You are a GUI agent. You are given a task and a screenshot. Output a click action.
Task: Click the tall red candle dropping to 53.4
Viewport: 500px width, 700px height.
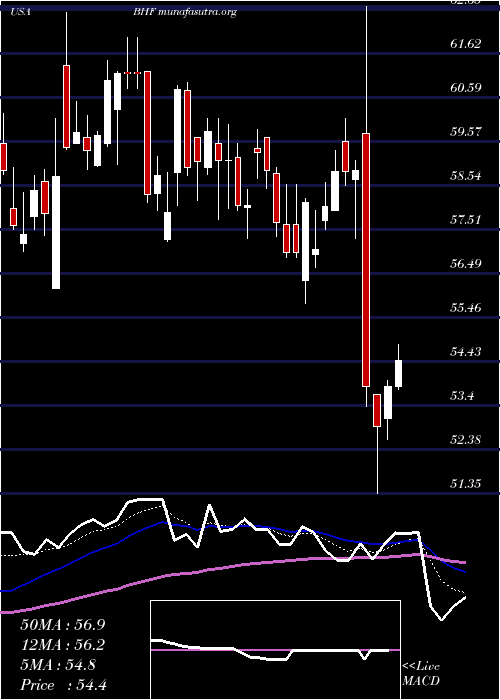tap(366, 259)
